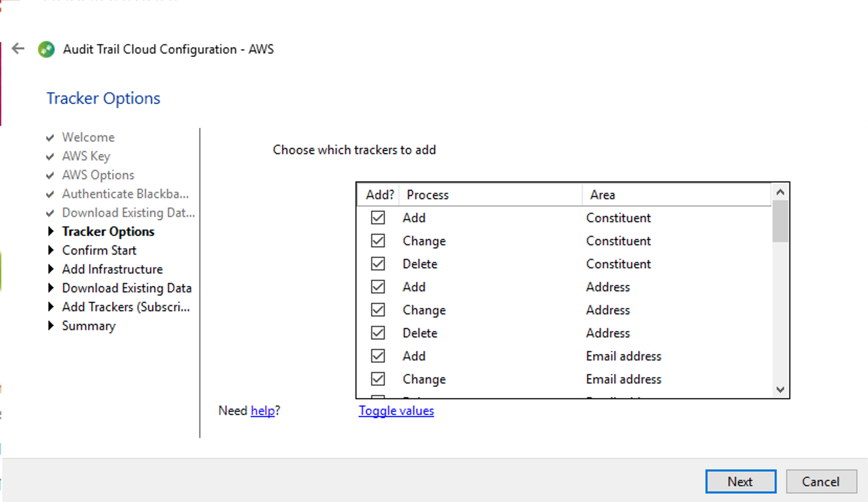Uncheck the Add Constituent tracker checkbox
The height and width of the screenshot is (502, 868).
point(378,217)
